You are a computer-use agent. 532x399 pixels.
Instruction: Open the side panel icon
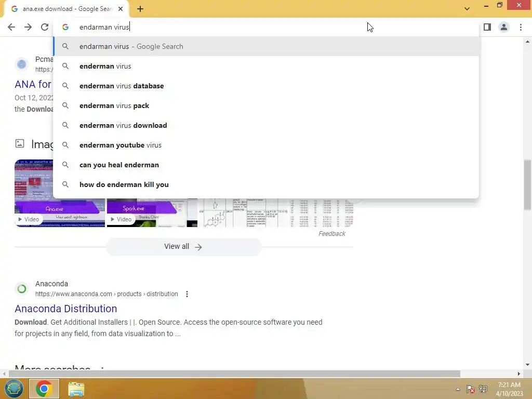pos(487,27)
